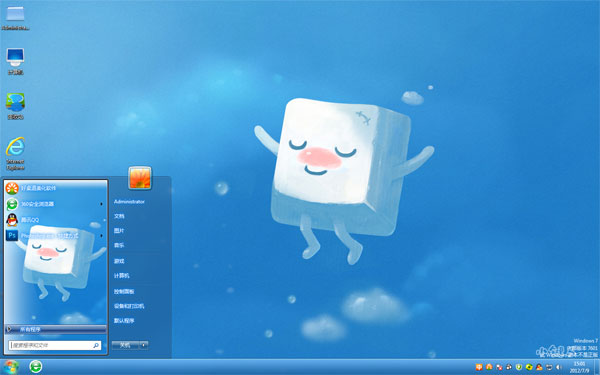Click the volume speaker tray icon
This screenshot has width=600, height=375.
(x=558, y=367)
